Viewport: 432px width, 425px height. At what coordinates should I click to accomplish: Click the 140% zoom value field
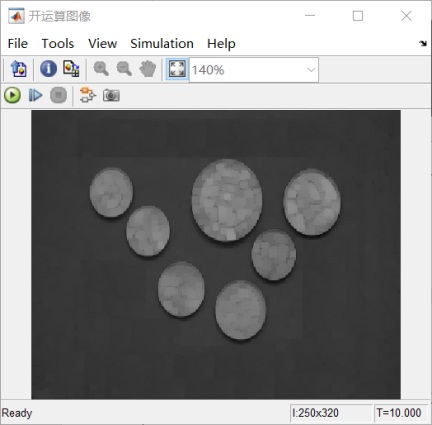pos(254,70)
